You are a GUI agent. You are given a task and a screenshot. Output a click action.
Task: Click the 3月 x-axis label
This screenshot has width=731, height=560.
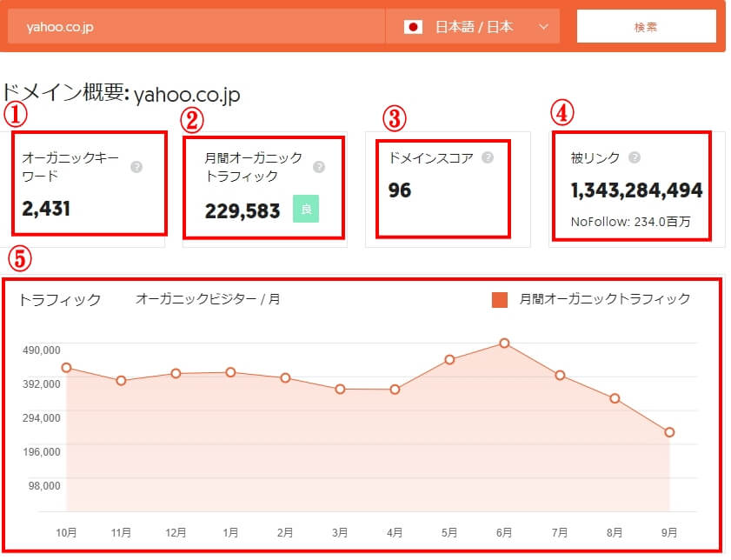pos(340,532)
